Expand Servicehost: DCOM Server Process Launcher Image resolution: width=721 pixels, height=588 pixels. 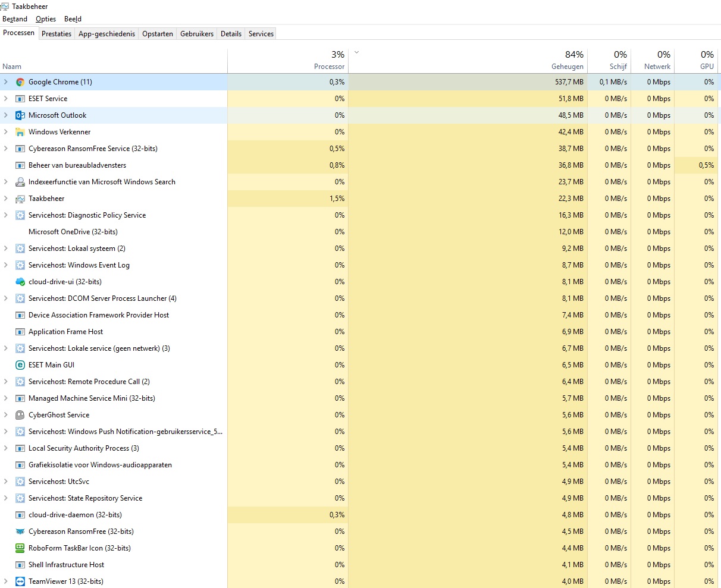[x=6, y=298]
